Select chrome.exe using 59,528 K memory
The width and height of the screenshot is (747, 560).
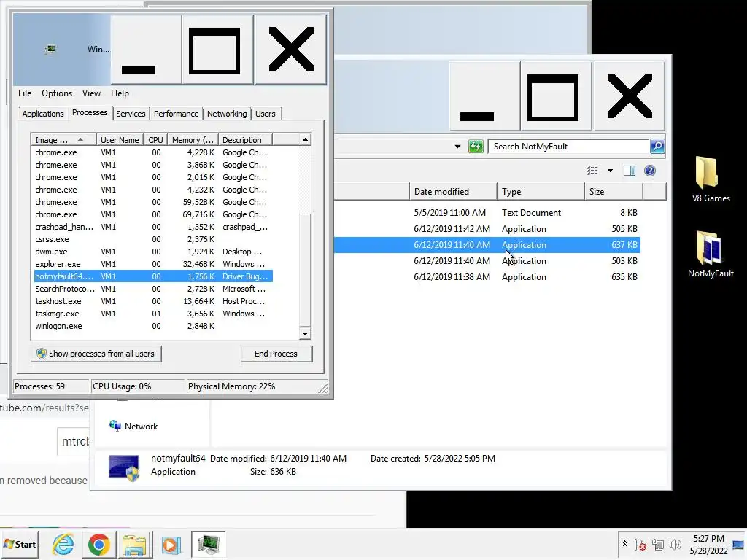point(153,202)
